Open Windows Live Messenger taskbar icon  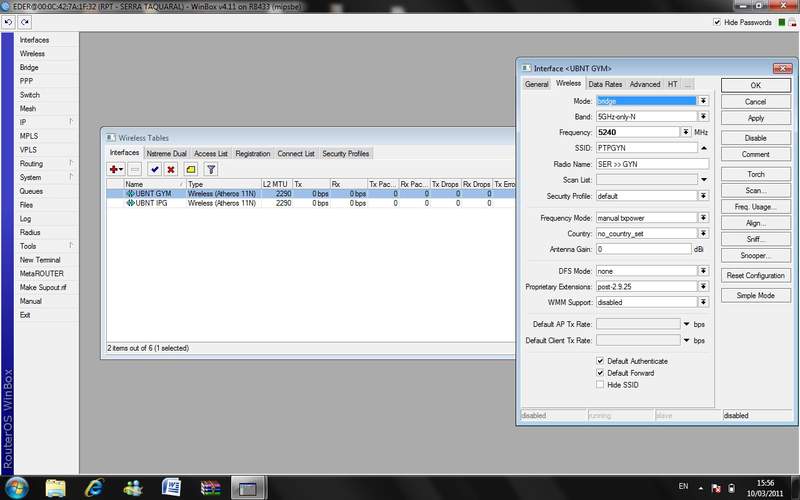tap(133, 488)
